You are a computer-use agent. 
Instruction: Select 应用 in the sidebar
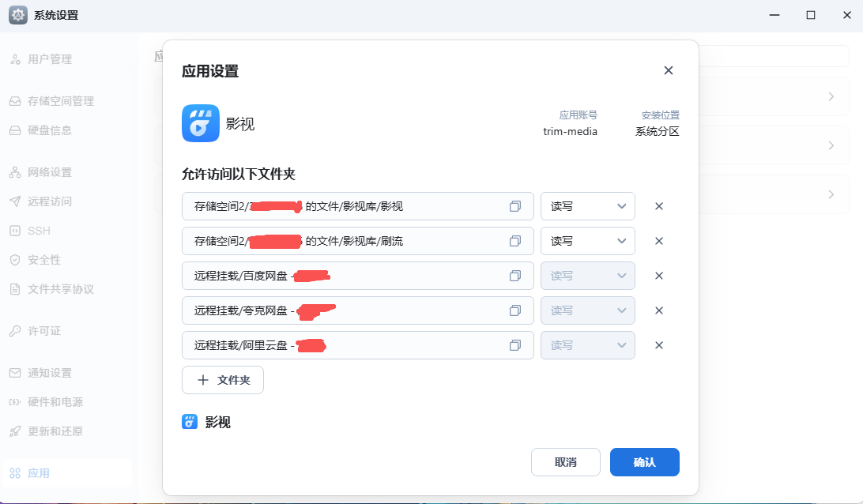point(66,473)
